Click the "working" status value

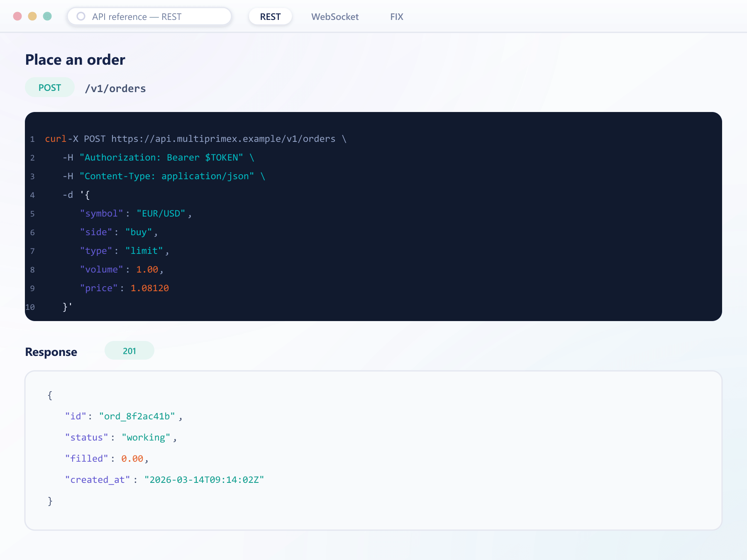(146, 438)
